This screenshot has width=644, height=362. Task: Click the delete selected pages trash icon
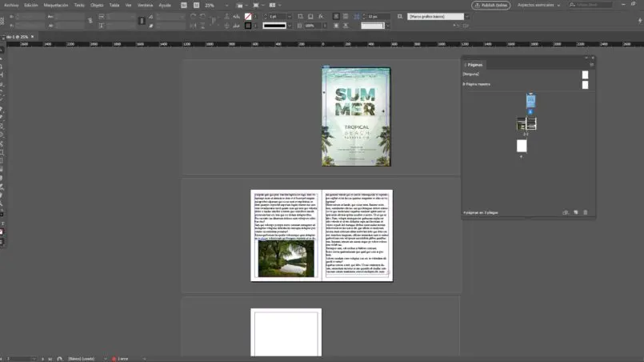(586, 213)
